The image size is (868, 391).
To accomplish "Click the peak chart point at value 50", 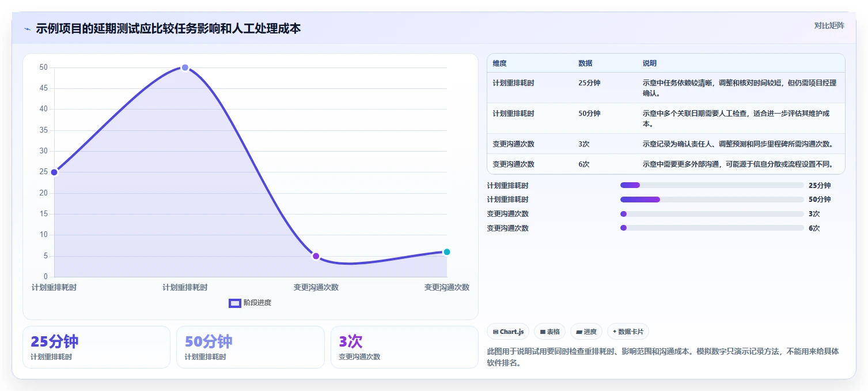I will pyautogui.click(x=185, y=67).
